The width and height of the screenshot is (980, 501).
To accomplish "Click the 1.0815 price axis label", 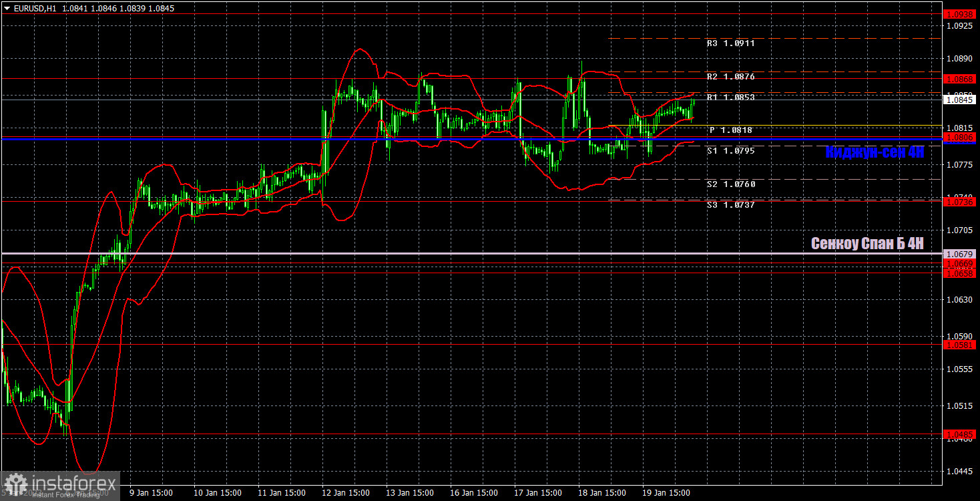I will [961, 128].
